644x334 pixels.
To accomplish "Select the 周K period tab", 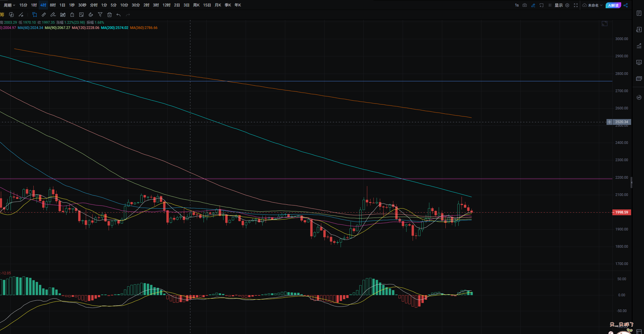I will click(196, 5).
